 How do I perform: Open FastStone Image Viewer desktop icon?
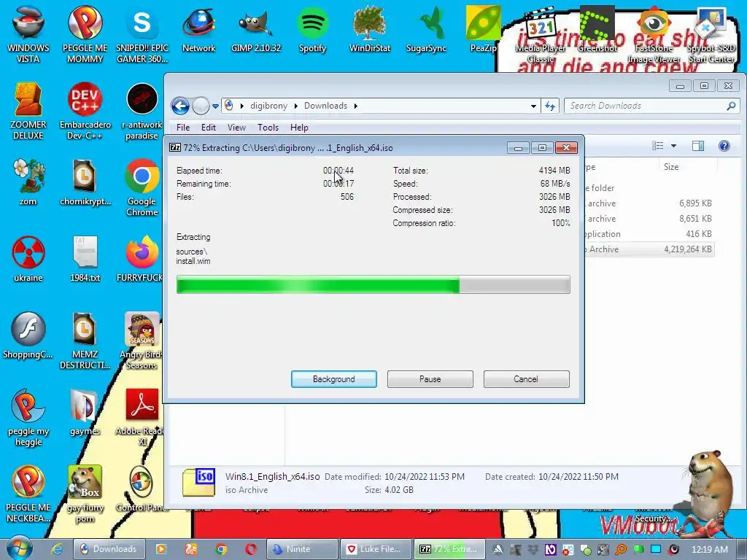[654, 34]
